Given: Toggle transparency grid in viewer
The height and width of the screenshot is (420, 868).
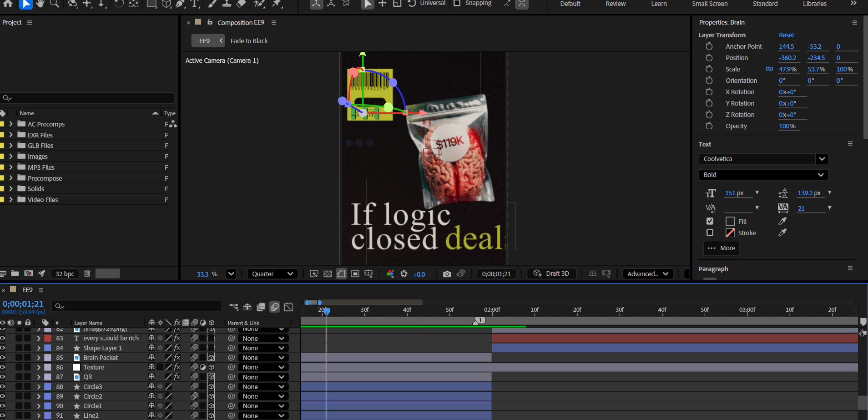Looking at the screenshot, I should pos(328,273).
